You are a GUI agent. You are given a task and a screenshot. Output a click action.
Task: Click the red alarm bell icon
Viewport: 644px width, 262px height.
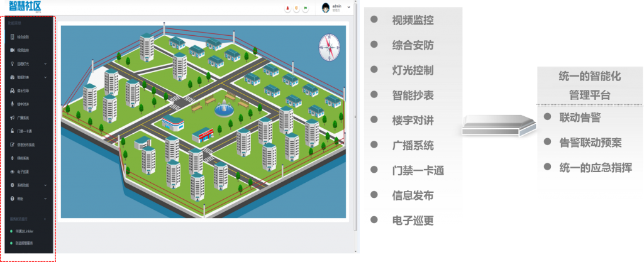[287, 8]
